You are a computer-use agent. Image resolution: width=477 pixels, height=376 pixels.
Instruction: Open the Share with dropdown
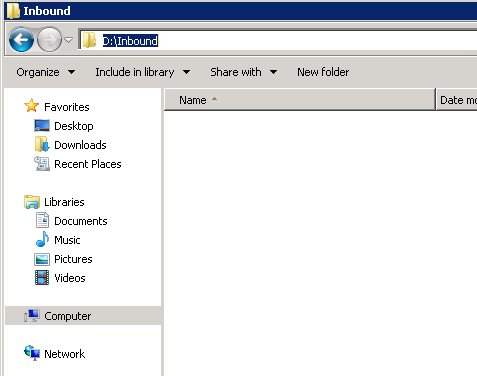click(244, 72)
